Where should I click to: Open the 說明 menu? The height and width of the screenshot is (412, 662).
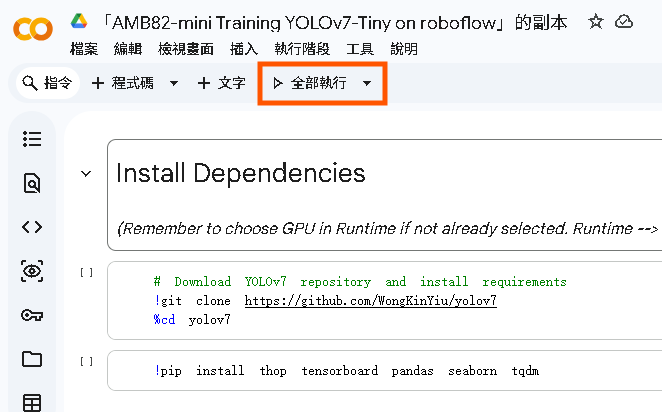(x=404, y=49)
